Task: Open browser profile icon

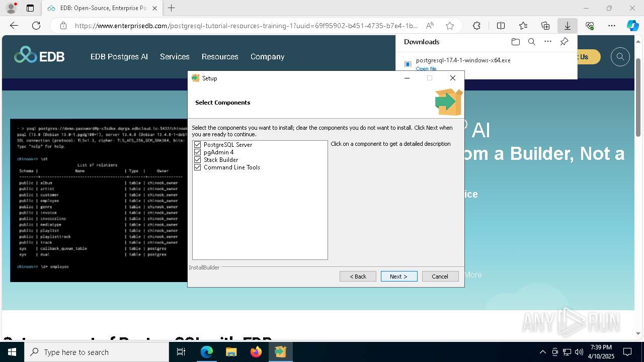Action: point(11,8)
